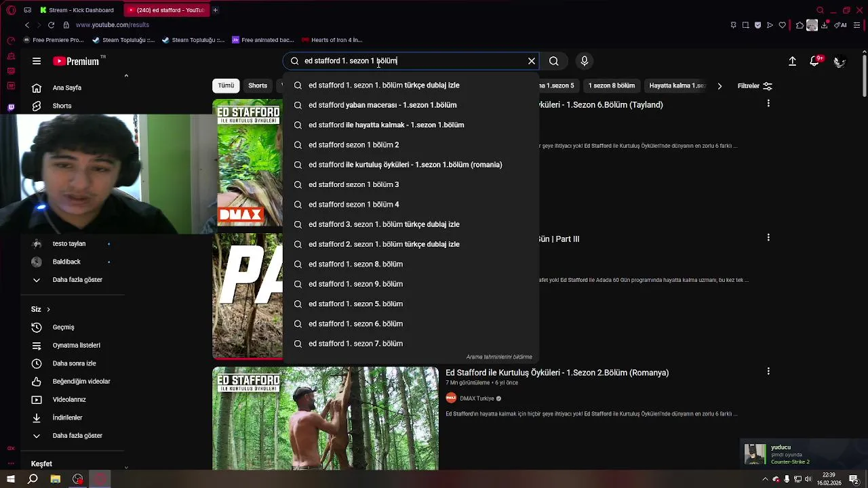
Task: Pick suggestion 'ed stafford 1. sezon 8. bölüm'
Action: 410,264
